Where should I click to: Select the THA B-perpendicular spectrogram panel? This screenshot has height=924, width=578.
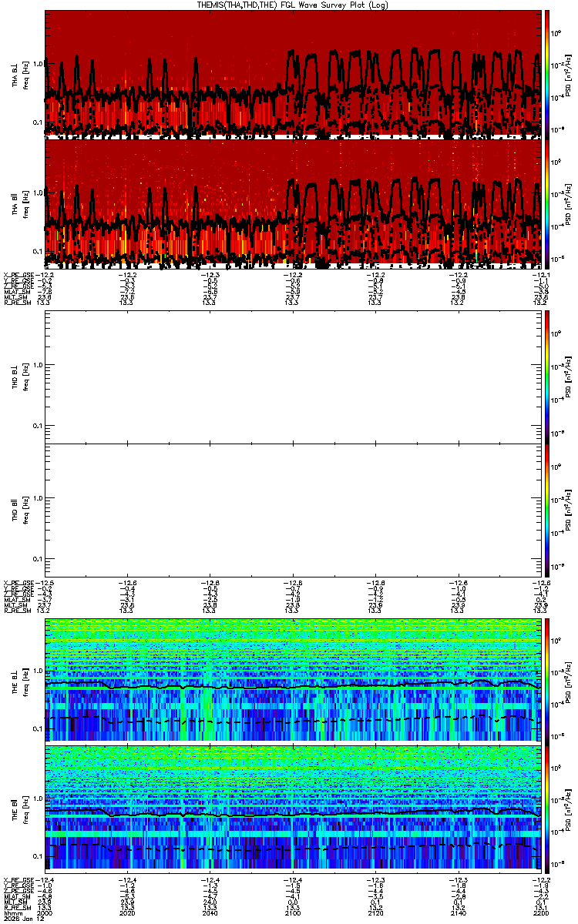click(293, 74)
